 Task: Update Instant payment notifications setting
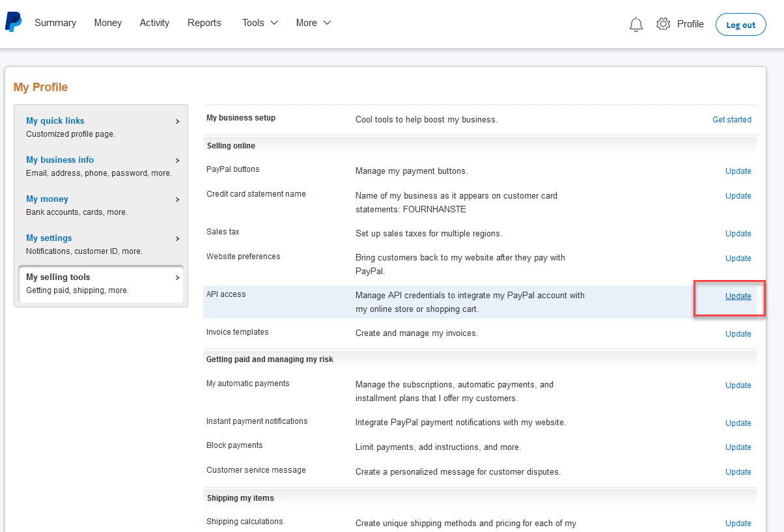click(738, 423)
